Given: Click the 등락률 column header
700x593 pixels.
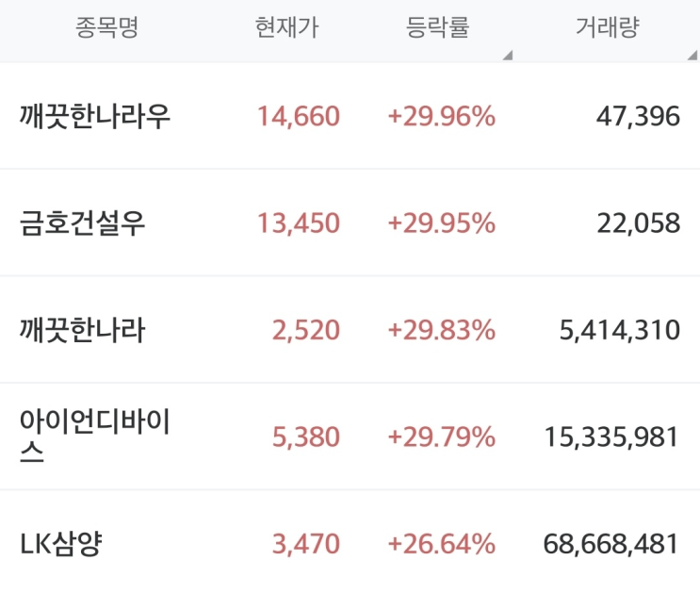Looking at the screenshot, I should pyautogui.click(x=437, y=27).
